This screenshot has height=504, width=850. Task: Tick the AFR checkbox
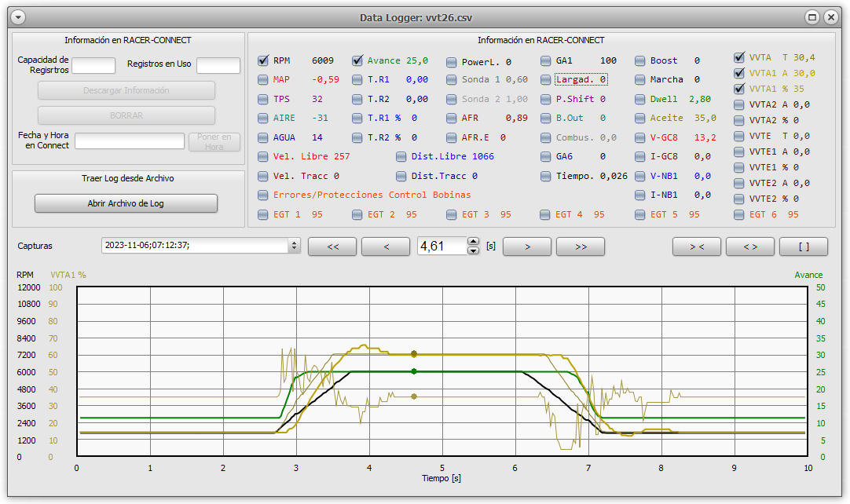pyautogui.click(x=452, y=118)
